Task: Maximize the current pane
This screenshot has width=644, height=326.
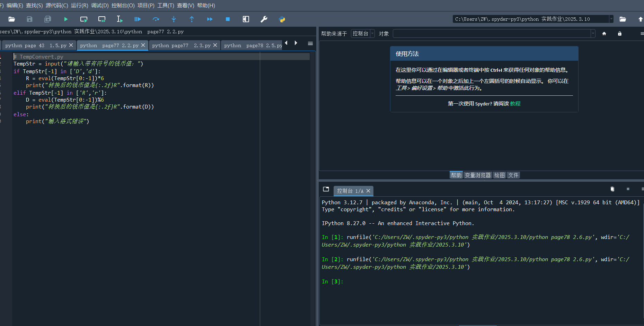Action: pos(246,19)
